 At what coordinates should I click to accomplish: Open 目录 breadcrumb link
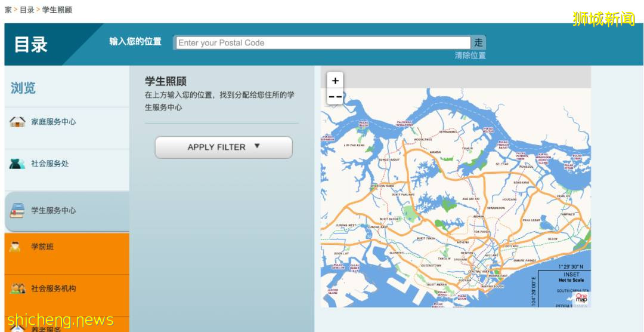point(27,10)
